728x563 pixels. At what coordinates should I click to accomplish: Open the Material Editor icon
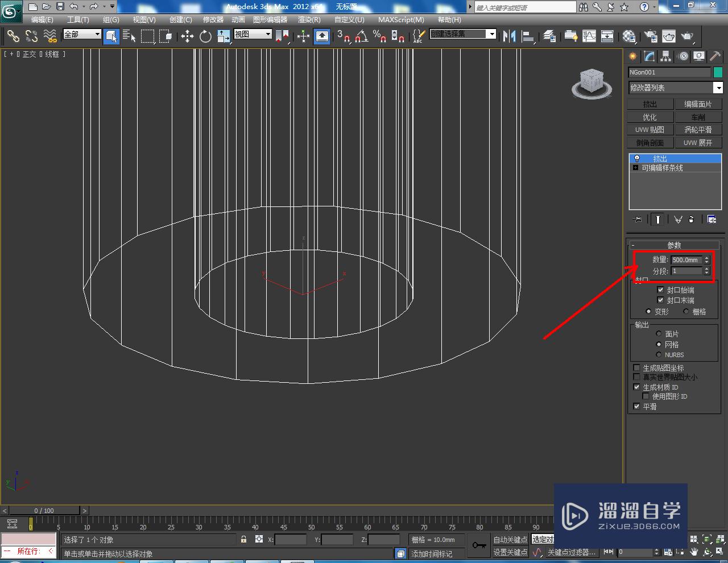(x=629, y=36)
